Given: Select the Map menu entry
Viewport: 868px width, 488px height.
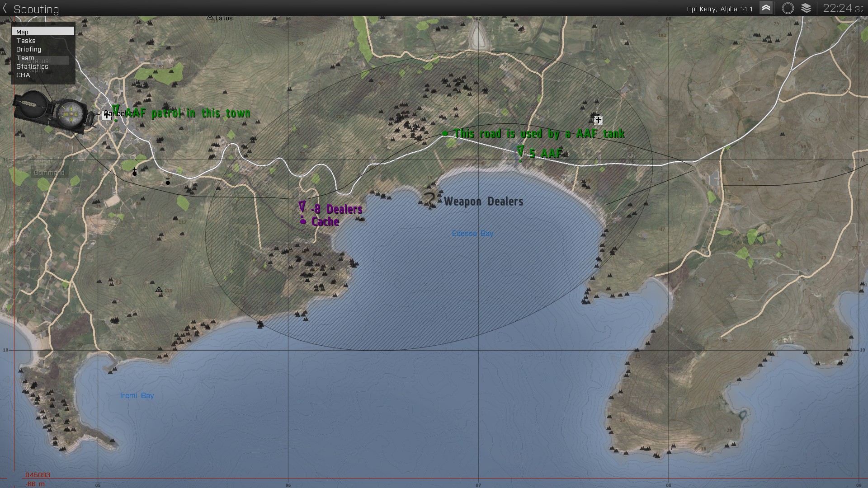Looking at the screenshot, I should [x=43, y=32].
